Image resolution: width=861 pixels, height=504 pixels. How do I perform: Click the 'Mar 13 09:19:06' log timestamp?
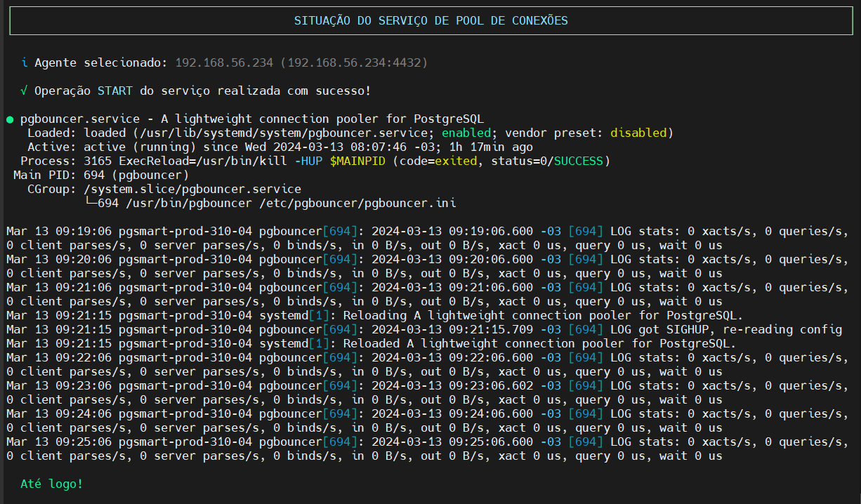59,232
